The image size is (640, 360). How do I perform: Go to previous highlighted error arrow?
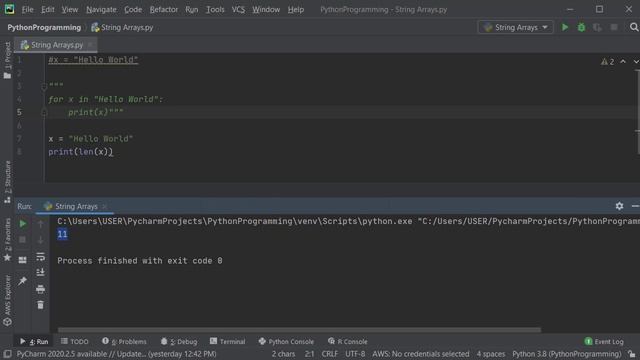pos(623,62)
